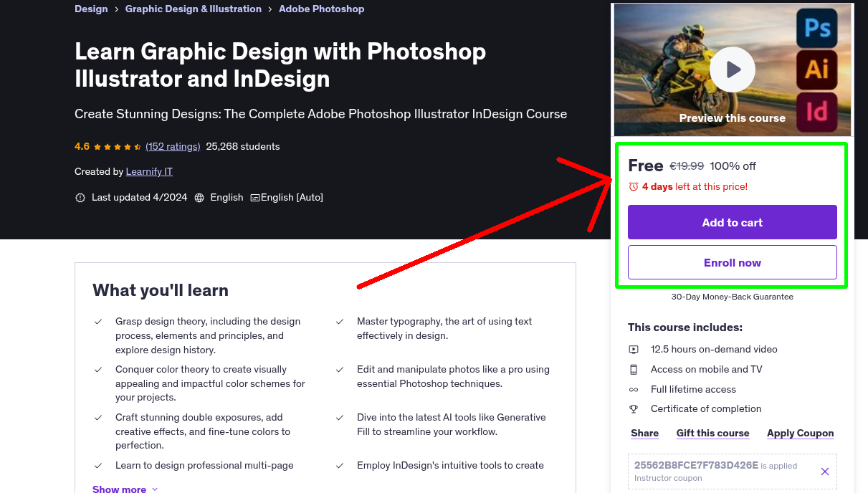Click checkmark beside Employ InDesign's intuitive tools

click(340, 466)
